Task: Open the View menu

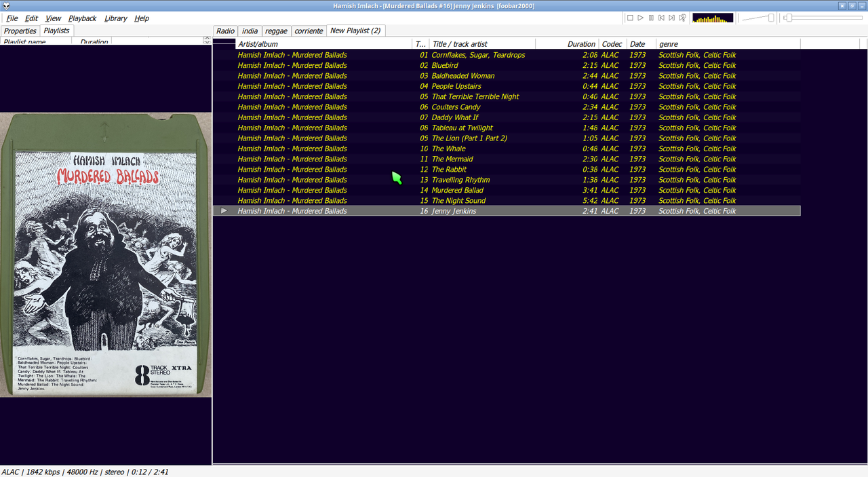Action: point(53,18)
